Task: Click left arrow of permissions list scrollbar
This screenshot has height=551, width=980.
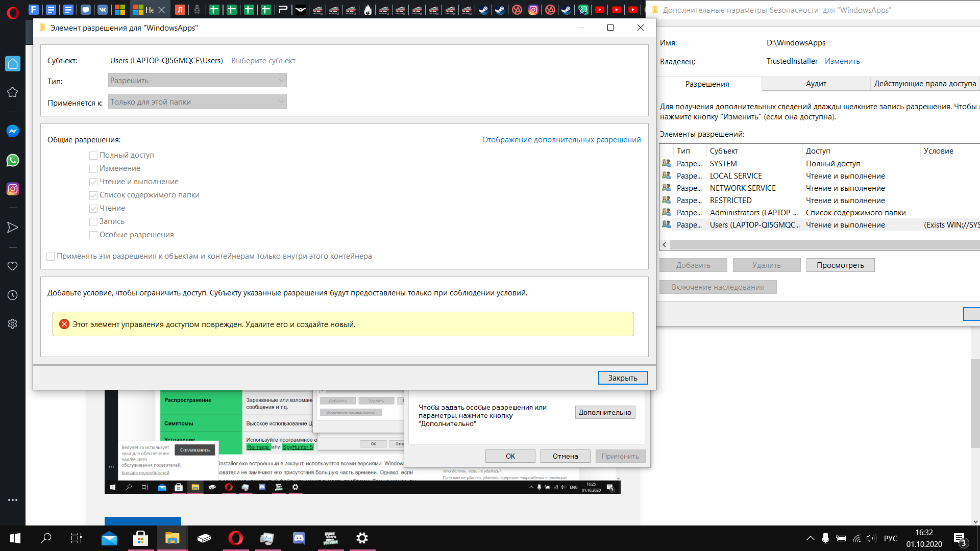Action: click(665, 245)
